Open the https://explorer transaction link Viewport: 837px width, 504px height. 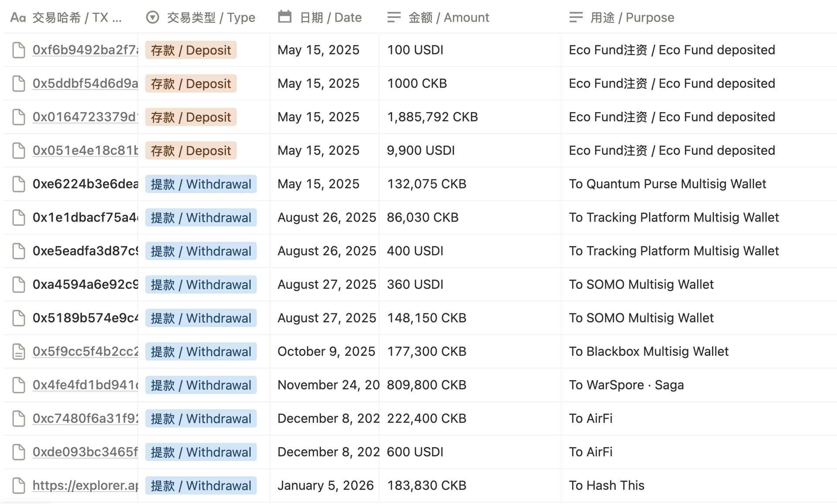pyautogui.click(x=85, y=485)
